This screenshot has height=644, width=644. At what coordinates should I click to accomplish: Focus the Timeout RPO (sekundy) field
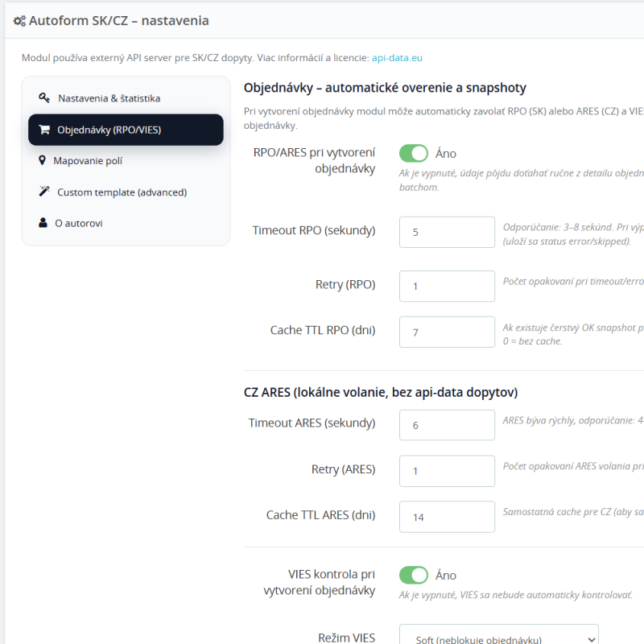point(447,232)
